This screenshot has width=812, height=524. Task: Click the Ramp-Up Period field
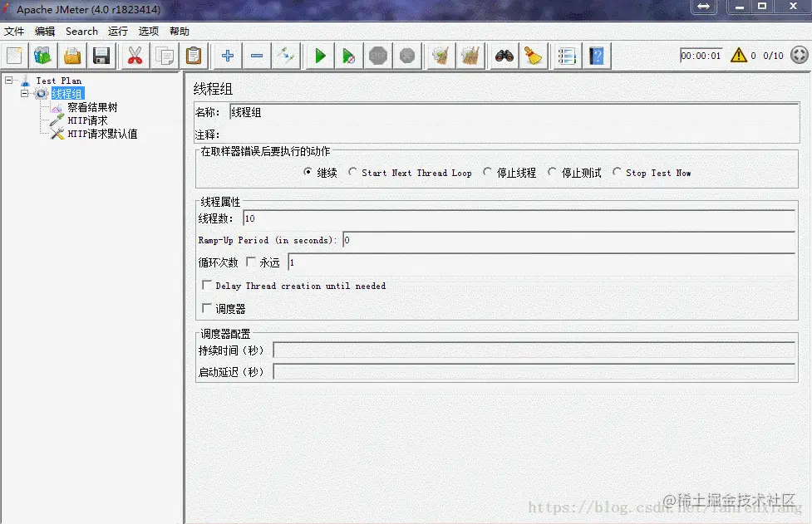click(569, 240)
